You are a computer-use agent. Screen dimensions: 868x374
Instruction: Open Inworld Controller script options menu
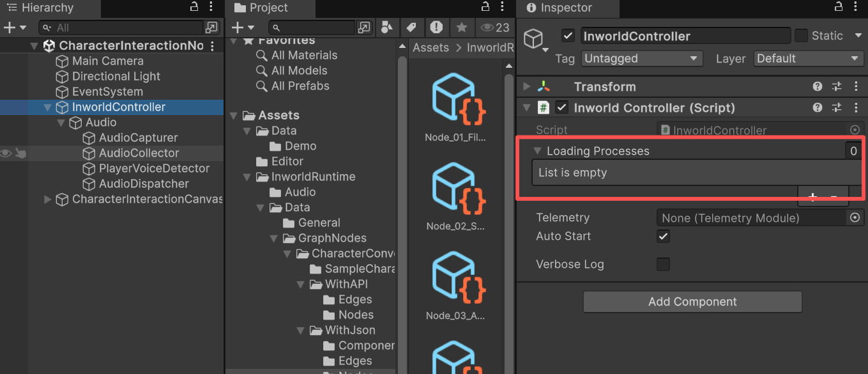pyautogui.click(x=856, y=108)
